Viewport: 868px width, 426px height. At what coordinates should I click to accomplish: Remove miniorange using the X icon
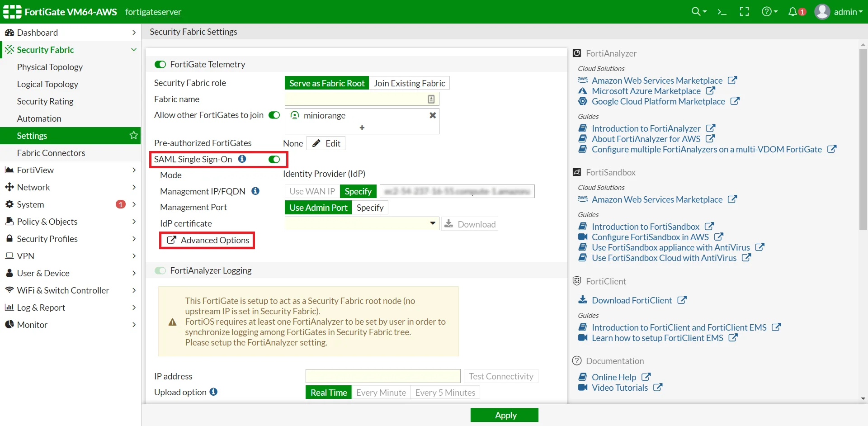point(433,115)
